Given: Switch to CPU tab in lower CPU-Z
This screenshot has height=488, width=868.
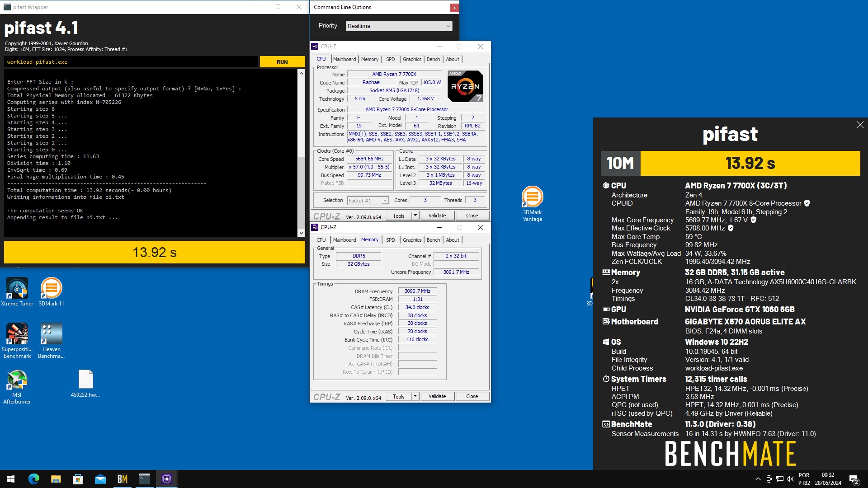Looking at the screenshot, I should coord(321,240).
